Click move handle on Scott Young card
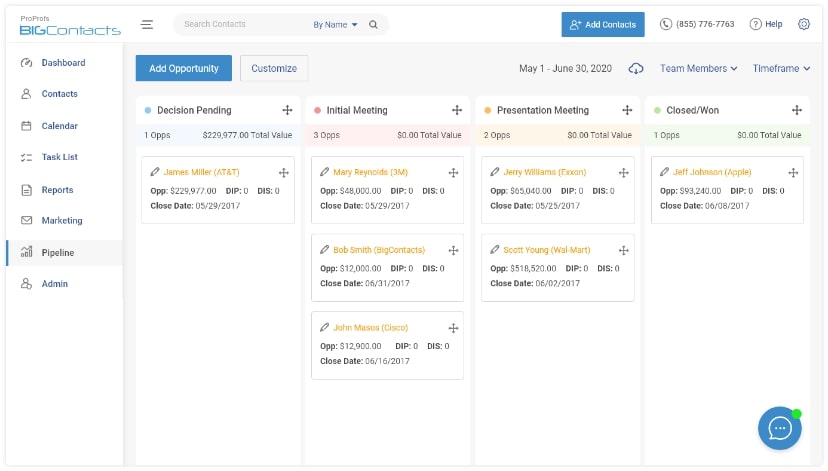 pos(623,250)
